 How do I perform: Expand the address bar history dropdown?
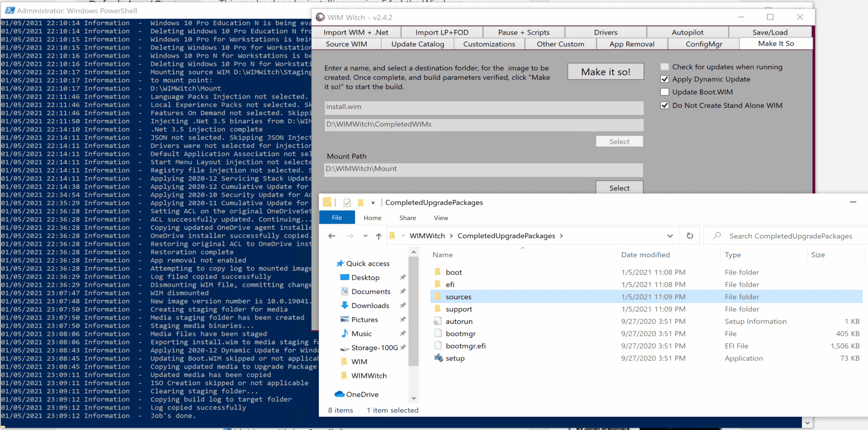pyautogui.click(x=670, y=236)
